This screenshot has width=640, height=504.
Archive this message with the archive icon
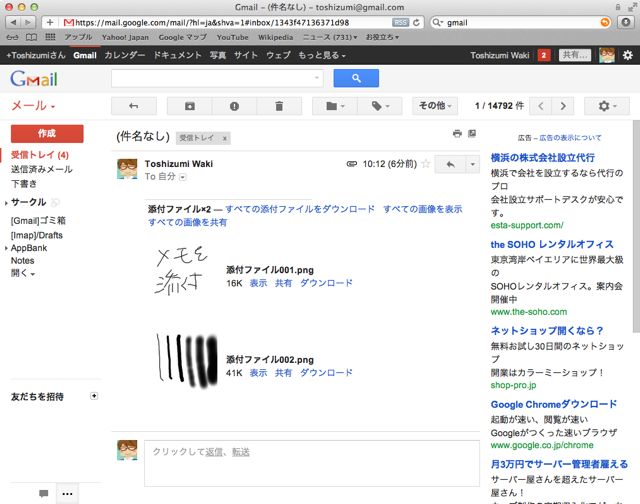[190, 106]
